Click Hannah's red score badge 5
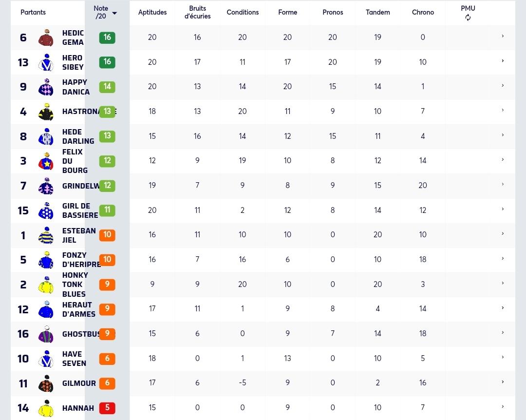This screenshot has width=526, height=420. (107, 408)
